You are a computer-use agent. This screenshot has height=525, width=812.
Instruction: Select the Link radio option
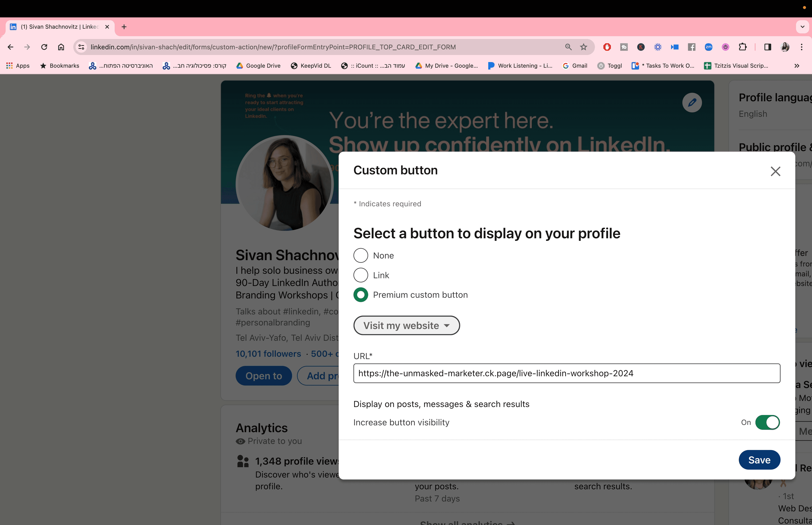pyautogui.click(x=360, y=275)
